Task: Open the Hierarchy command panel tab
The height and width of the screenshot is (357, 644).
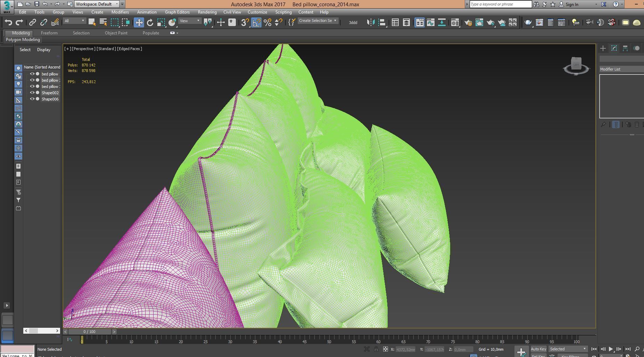Action: pos(625,48)
